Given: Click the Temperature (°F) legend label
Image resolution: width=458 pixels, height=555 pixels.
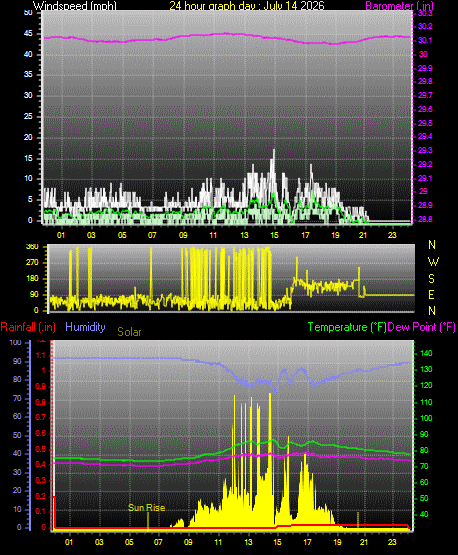Looking at the screenshot, I should pos(347,327).
